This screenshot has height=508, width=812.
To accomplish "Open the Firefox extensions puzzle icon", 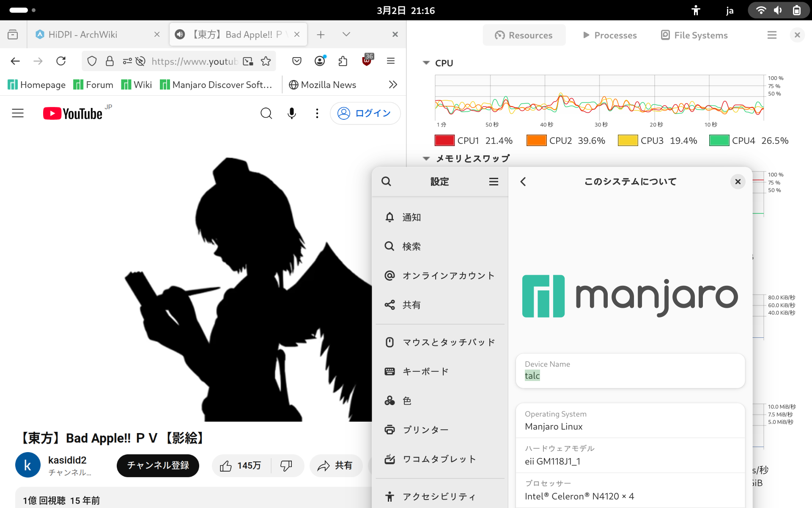I will pos(343,61).
